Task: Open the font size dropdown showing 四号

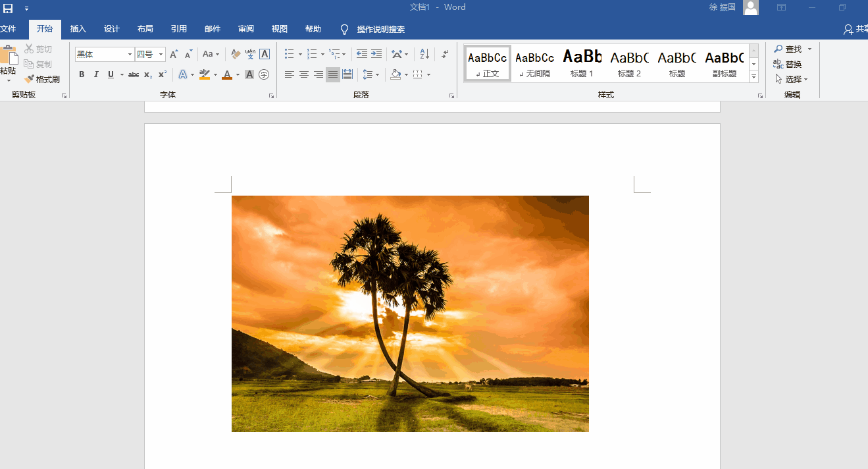Action: click(161, 55)
